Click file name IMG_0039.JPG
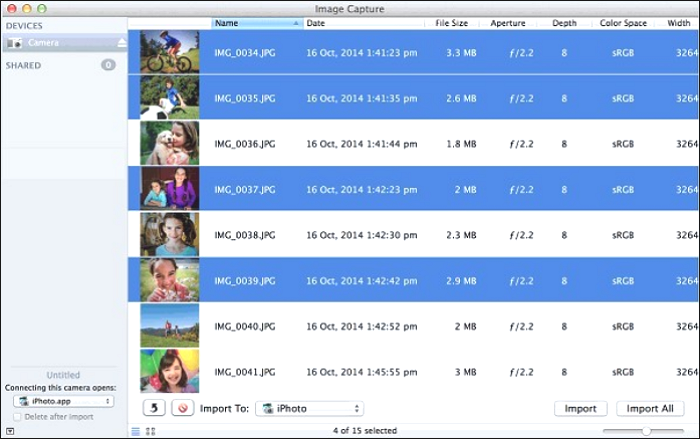 (245, 281)
